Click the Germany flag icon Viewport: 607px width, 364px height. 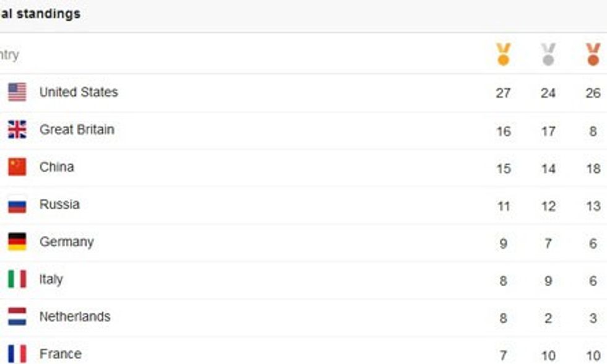click(x=17, y=241)
